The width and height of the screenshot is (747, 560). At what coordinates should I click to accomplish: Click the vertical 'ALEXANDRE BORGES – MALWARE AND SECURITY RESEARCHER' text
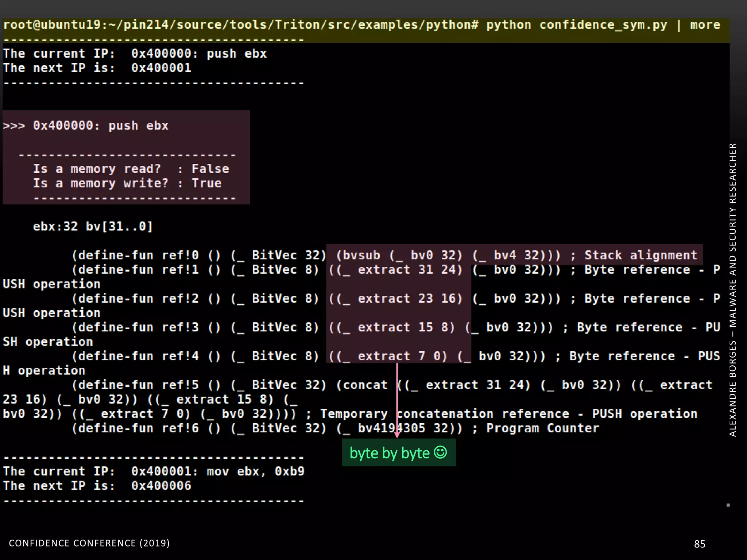click(x=732, y=290)
